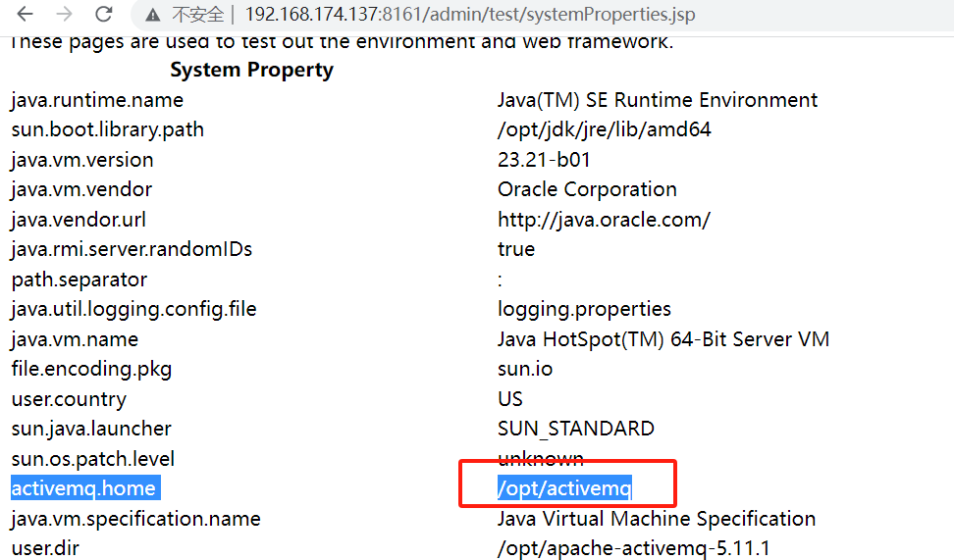Click value http://java.oracle.com/

[604, 220]
